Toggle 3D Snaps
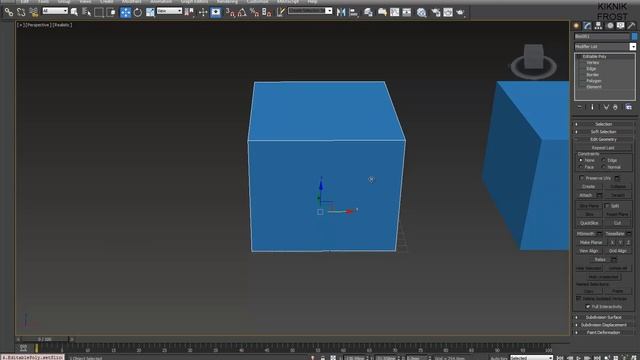The width and height of the screenshot is (640, 360). (230, 12)
